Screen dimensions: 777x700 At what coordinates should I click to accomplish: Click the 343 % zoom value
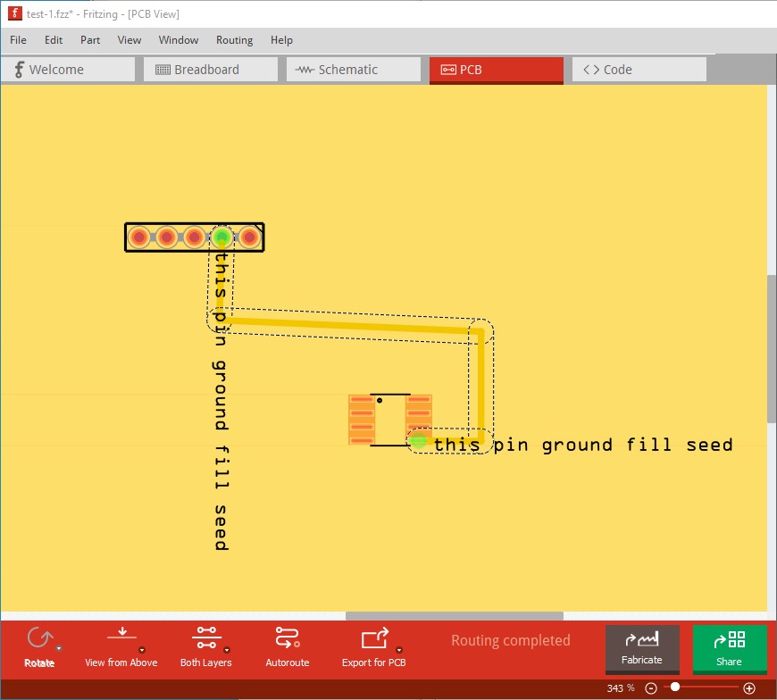pos(621,688)
